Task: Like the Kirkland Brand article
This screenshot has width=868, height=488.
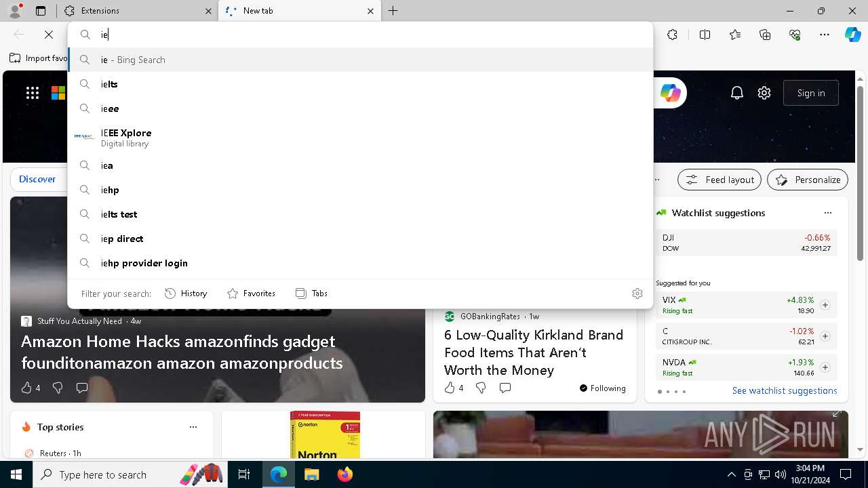Action: pos(450,388)
